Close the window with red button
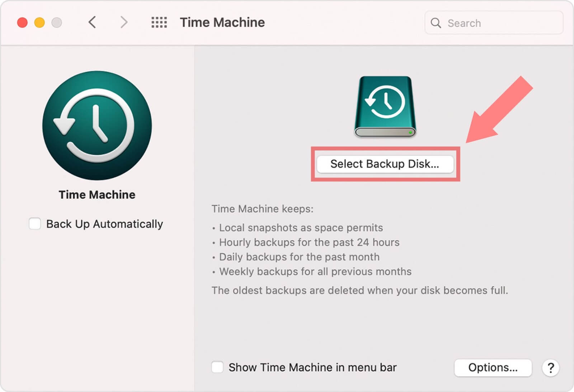The height and width of the screenshot is (392, 574). point(22,23)
